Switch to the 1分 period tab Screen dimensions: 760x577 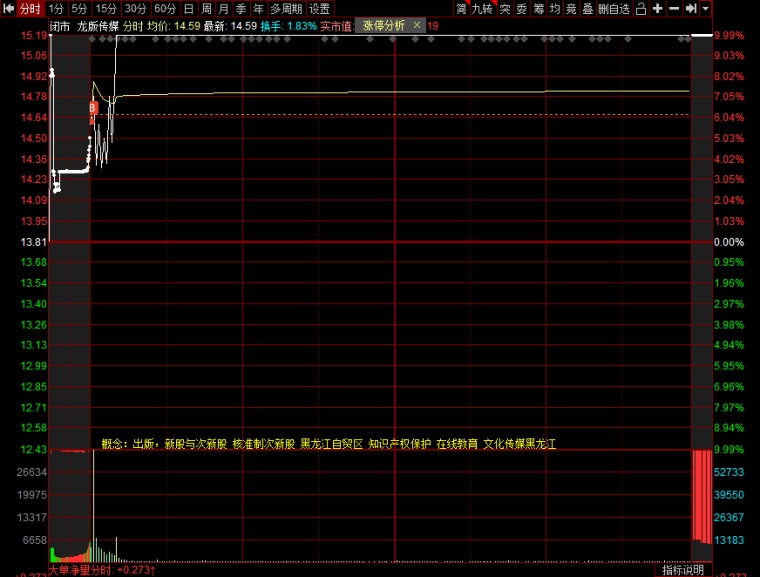click(56, 8)
